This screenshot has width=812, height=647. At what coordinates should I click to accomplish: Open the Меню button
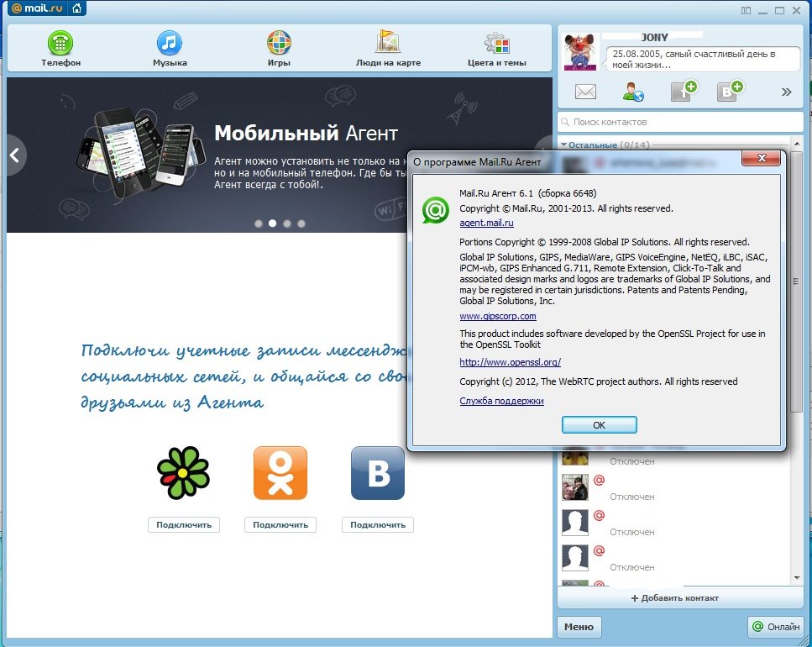pyautogui.click(x=579, y=627)
